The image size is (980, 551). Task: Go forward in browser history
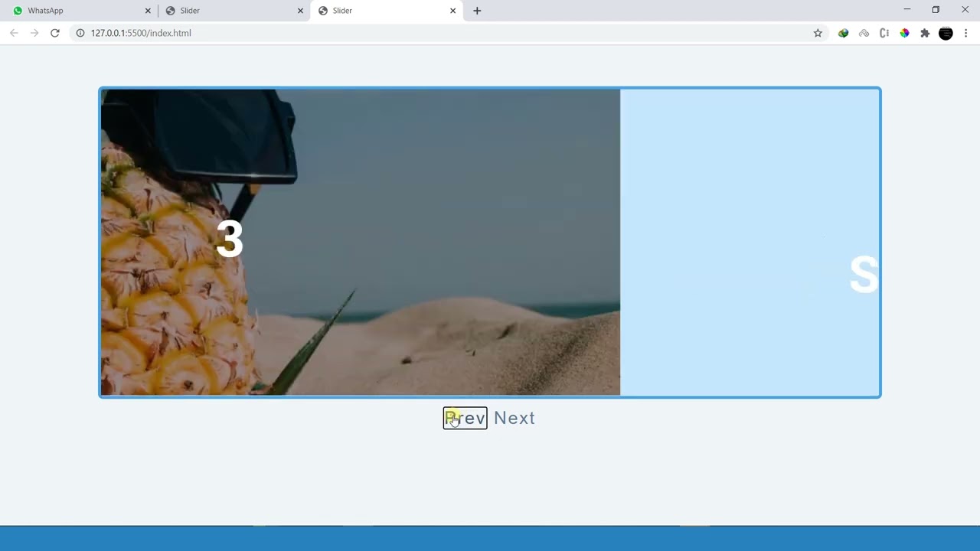click(x=34, y=33)
